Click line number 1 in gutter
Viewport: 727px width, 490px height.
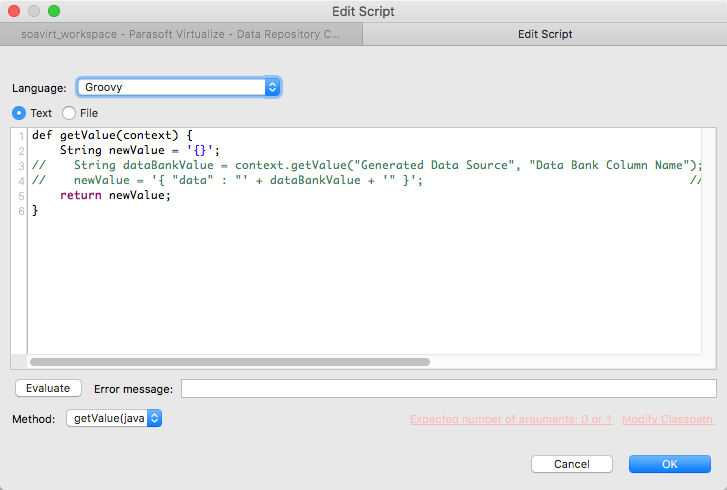pos(21,136)
